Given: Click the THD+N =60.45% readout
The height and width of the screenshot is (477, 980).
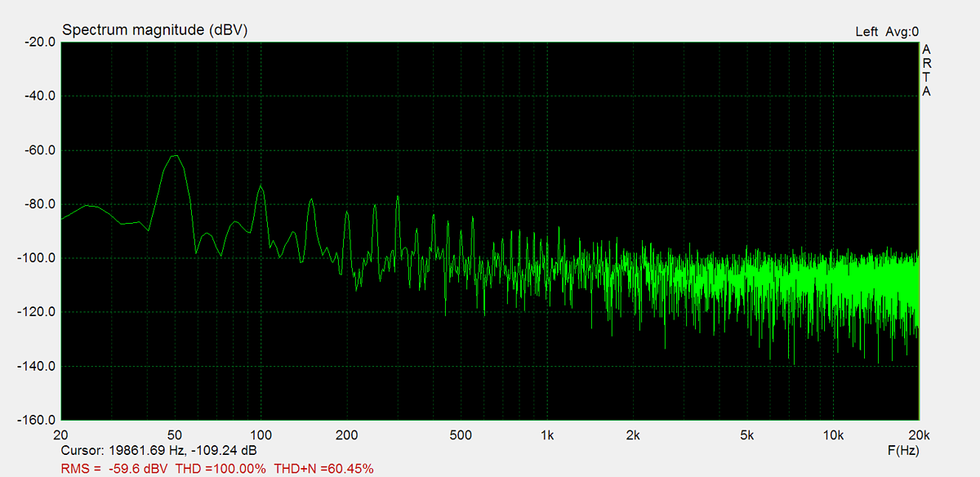Looking at the screenshot, I should click(323, 468).
